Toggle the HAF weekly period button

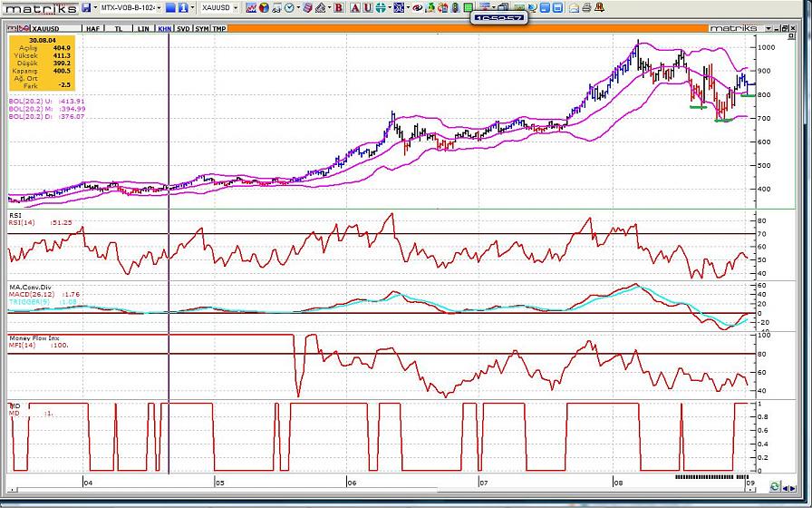92,28
